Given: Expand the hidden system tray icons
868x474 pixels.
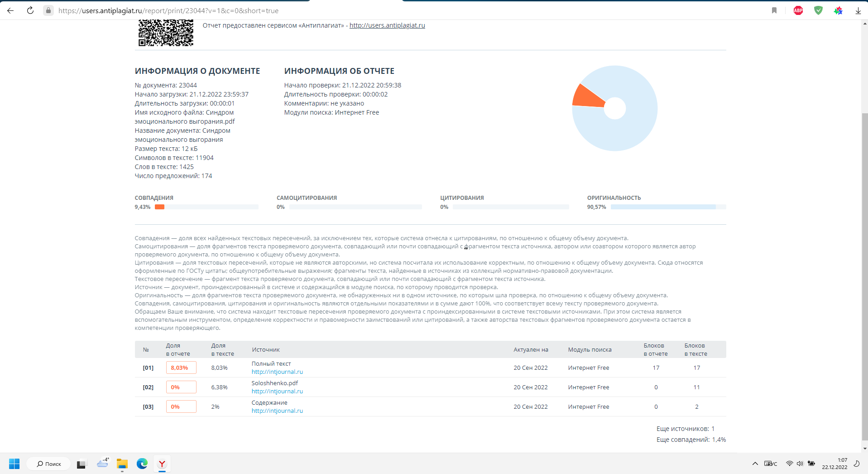Looking at the screenshot, I should pyautogui.click(x=755, y=464).
